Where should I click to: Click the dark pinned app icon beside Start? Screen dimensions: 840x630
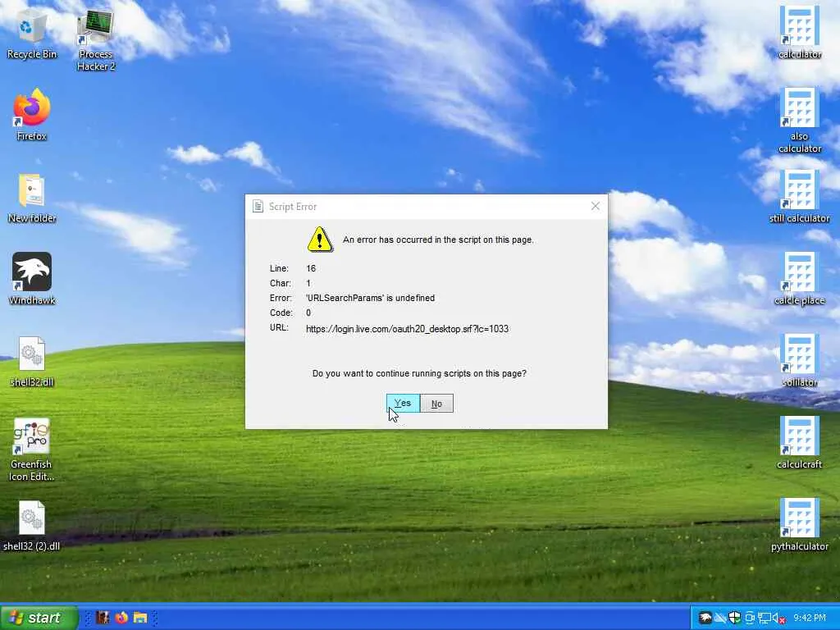click(103, 618)
